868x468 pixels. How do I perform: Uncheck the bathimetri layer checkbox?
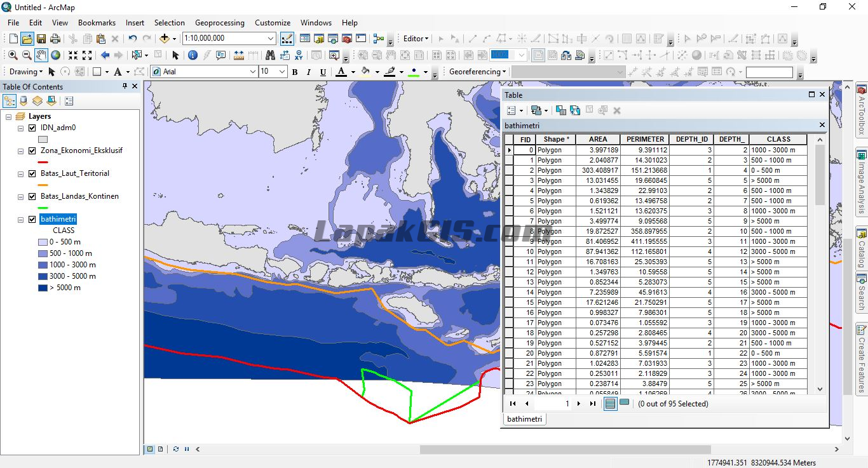(x=32, y=219)
